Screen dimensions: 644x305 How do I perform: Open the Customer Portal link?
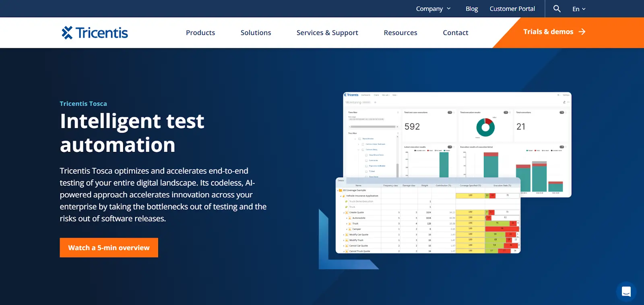[512, 8]
